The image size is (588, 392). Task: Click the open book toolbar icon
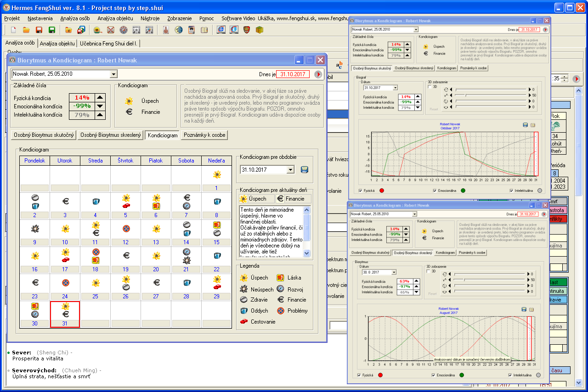pyautogui.click(x=204, y=30)
